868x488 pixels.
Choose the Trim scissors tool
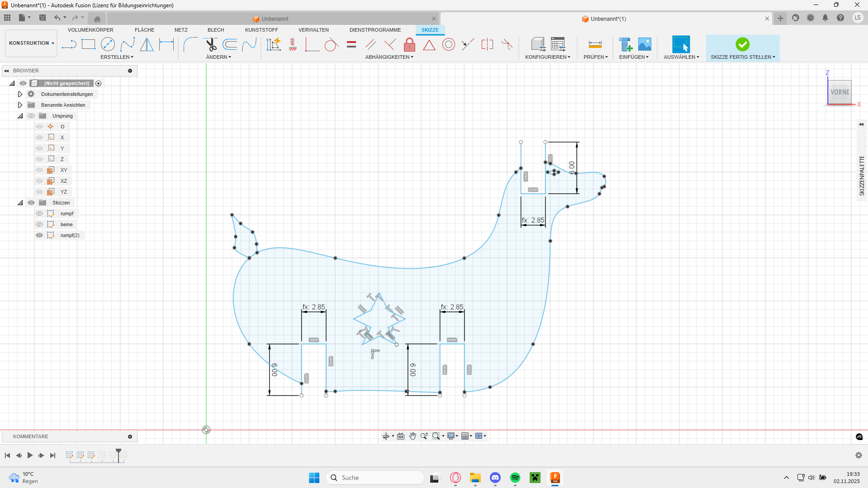click(x=211, y=44)
